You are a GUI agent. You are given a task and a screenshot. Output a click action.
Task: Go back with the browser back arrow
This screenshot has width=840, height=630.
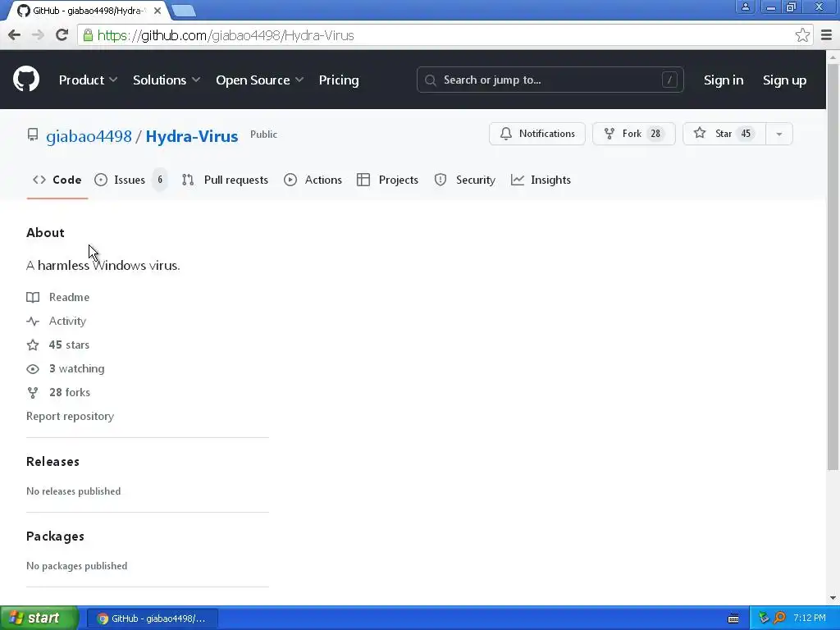pos(15,35)
